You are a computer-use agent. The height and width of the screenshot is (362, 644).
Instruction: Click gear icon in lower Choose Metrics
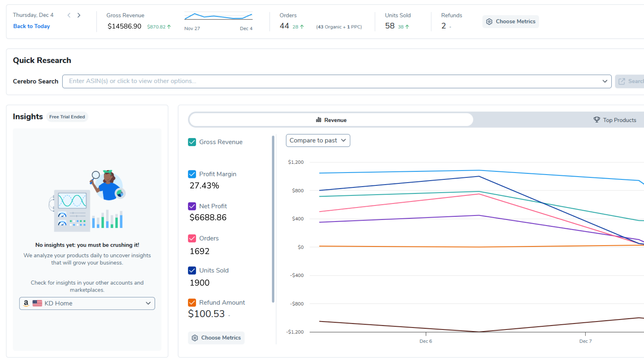[195, 338]
